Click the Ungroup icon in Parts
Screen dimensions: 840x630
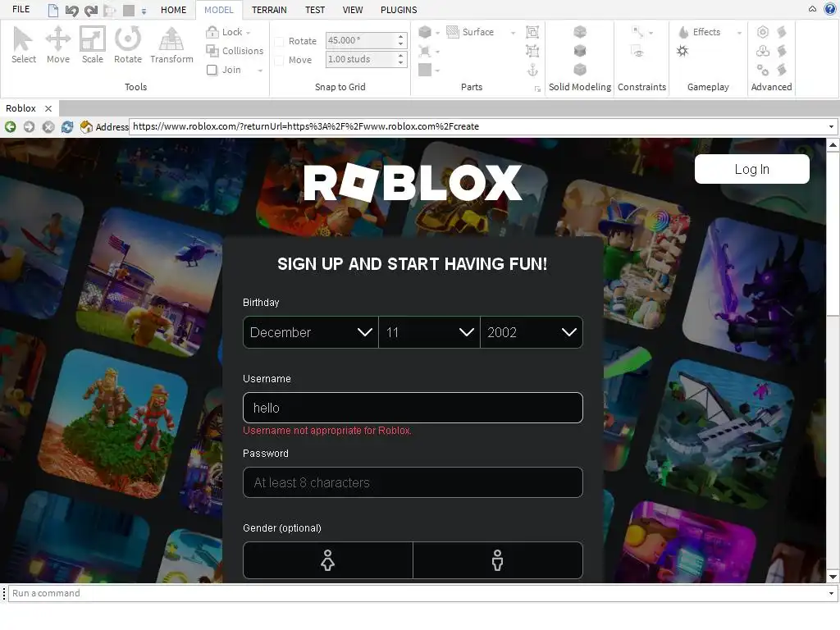(x=532, y=51)
